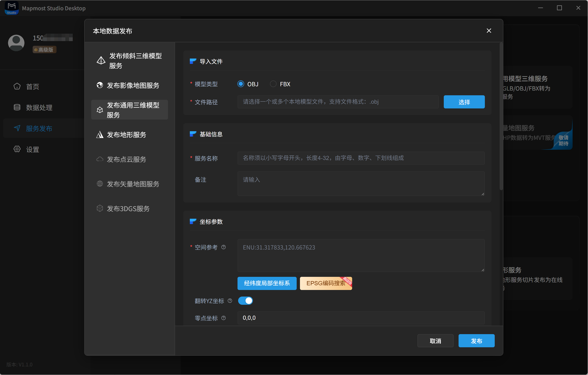Image resolution: width=588 pixels, height=375 pixels.
Task: Click the terrain service mountain icon
Action: (x=100, y=135)
